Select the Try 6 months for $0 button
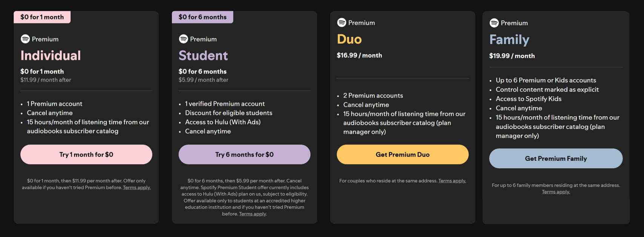 click(x=244, y=154)
